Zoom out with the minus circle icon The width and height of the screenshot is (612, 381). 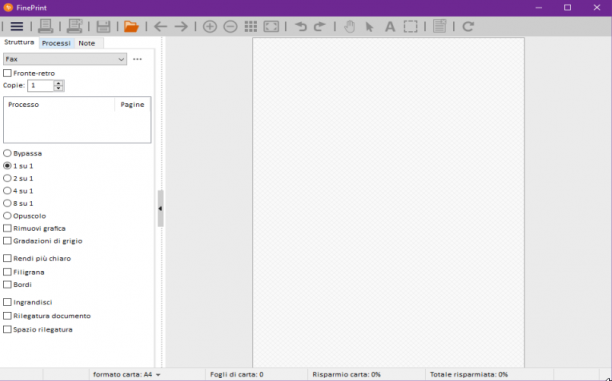point(230,27)
